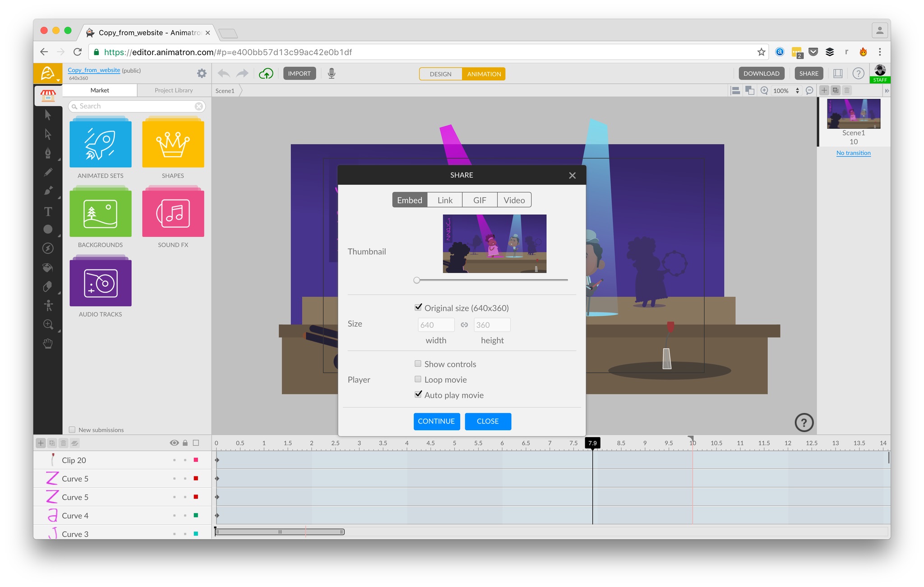The width and height of the screenshot is (924, 587).
Task: Select the Pen tool
Action: (48, 153)
